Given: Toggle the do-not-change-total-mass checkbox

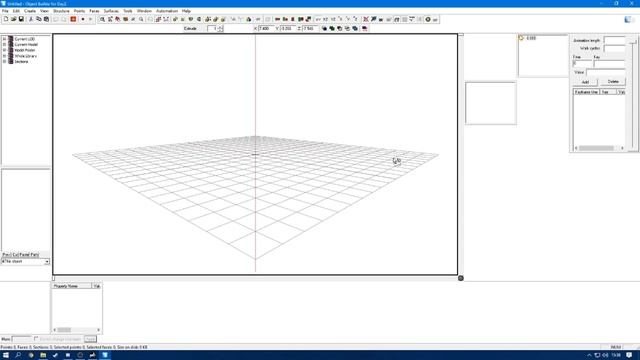Looking at the screenshot, I should [36, 339].
